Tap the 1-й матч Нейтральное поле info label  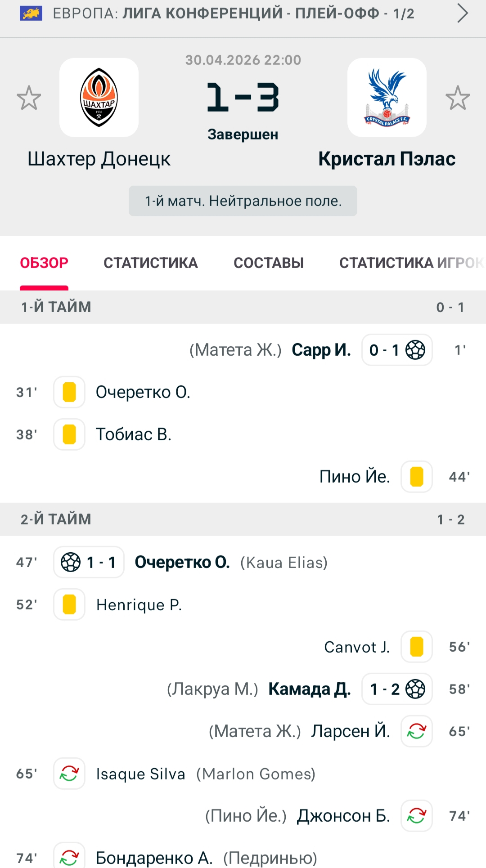tap(243, 201)
